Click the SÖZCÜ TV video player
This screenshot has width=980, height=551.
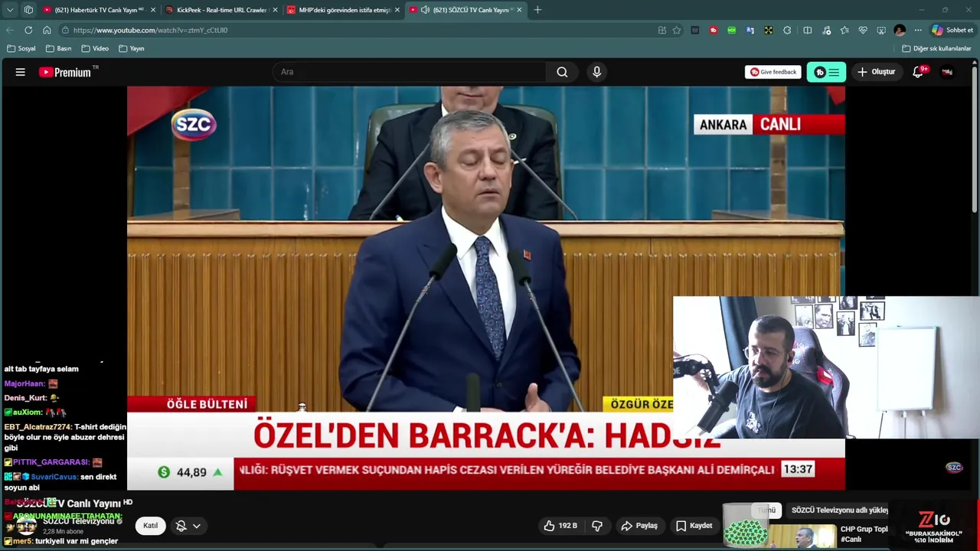(485, 288)
